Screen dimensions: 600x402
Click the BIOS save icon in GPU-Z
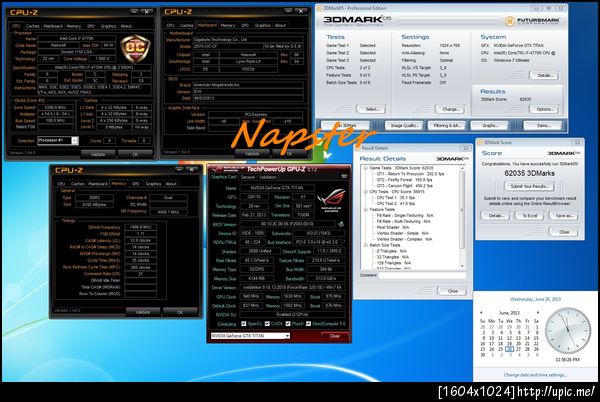tap(341, 224)
